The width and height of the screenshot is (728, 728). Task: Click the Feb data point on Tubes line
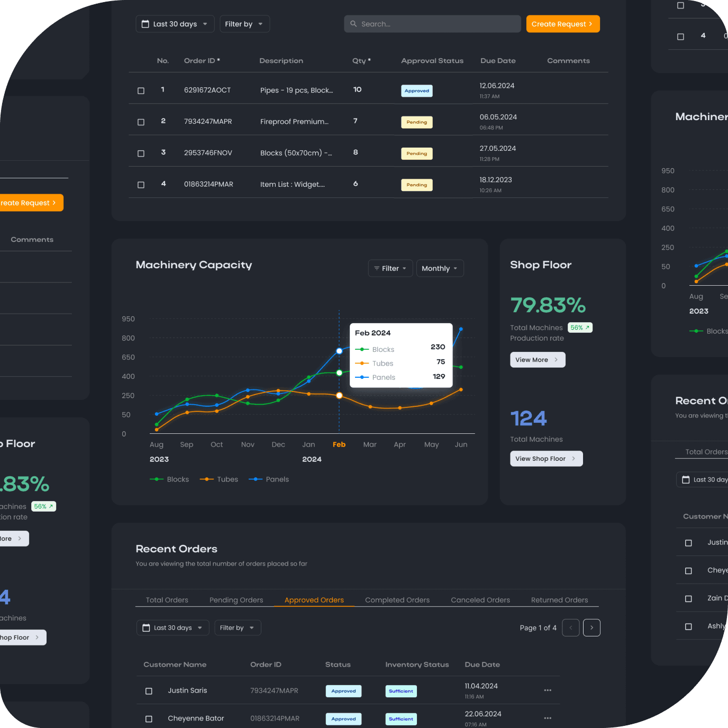(339, 395)
